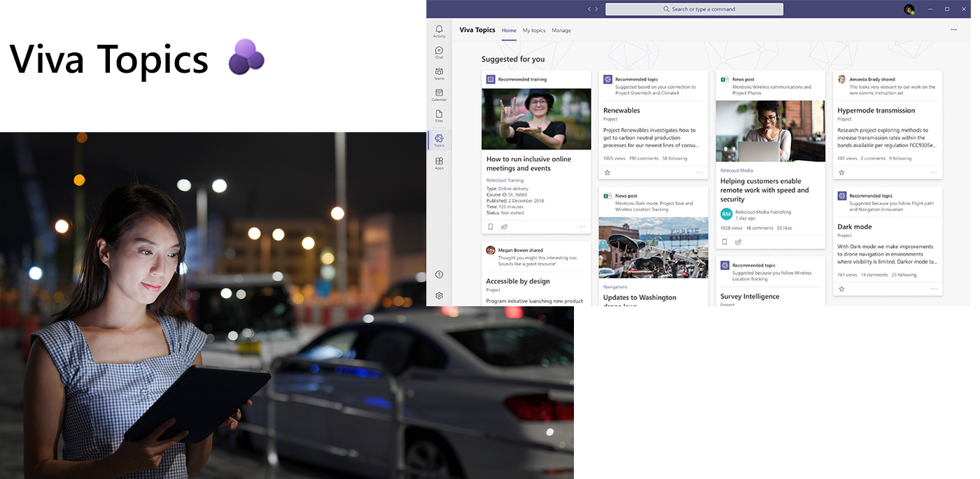Image resolution: width=980 pixels, height=479 pixels.
Task: Star the Hypermode transmission topic
Action: [841, 172]
